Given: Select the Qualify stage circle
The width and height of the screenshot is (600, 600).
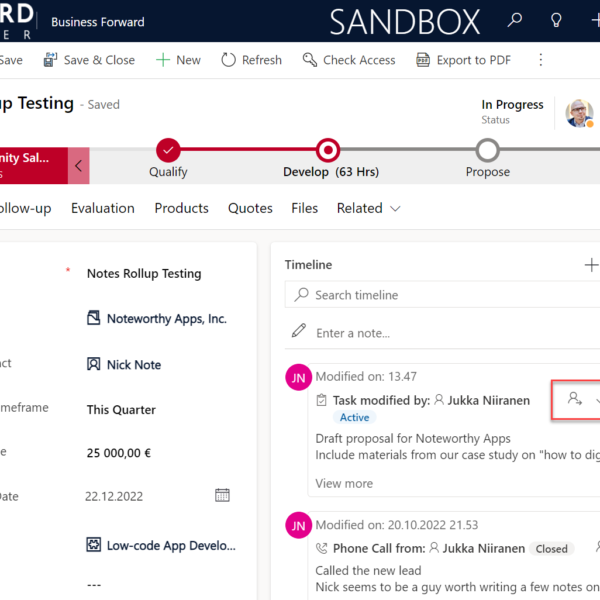Looking at the screenshot, I should coord(168,150).
